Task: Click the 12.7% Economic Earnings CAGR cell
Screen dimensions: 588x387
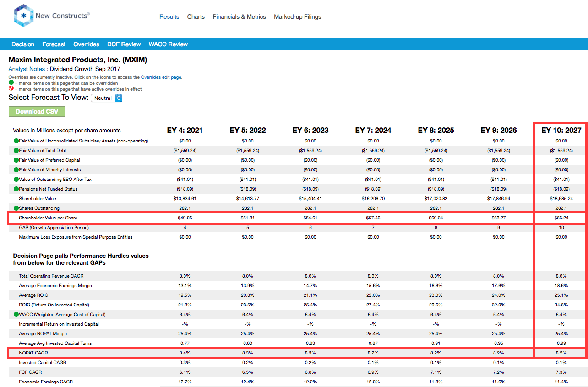Action: pyautogui.click(x=185, y=382)
